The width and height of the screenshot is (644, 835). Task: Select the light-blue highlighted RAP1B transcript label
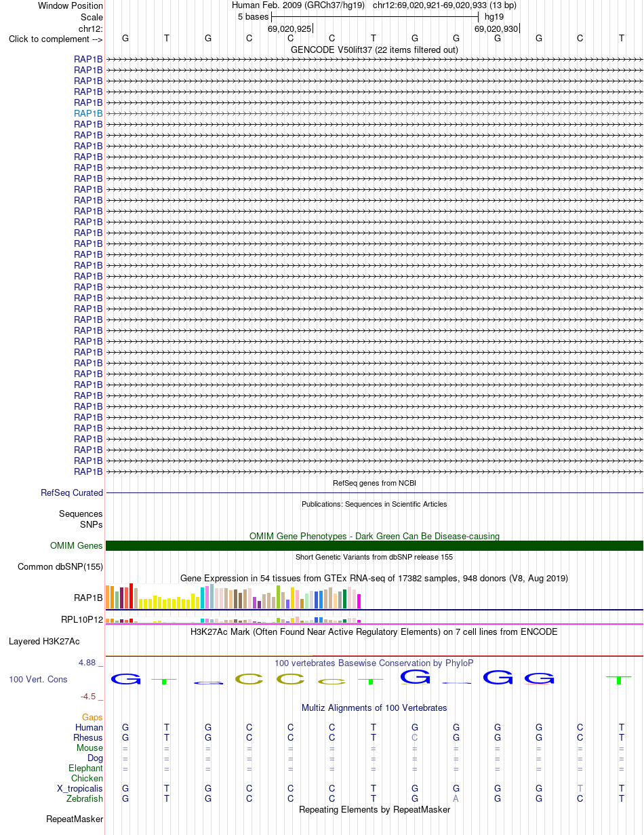click(88, 113)
